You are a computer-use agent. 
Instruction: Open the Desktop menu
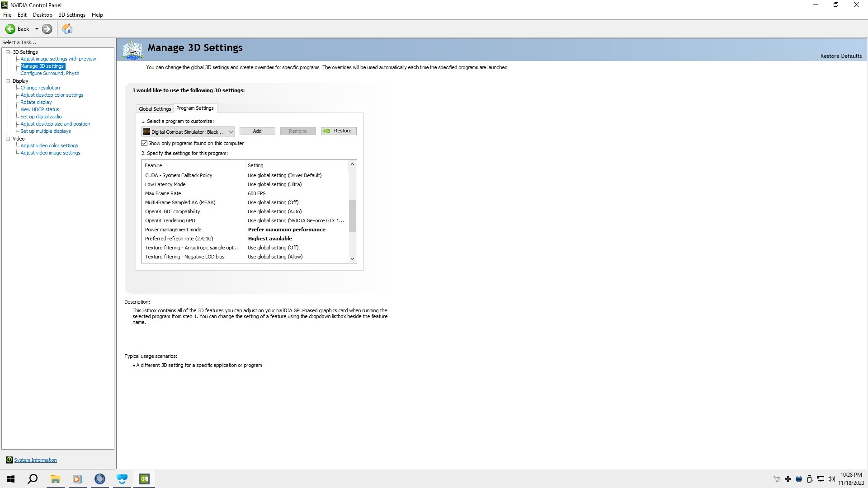point(42,15)
